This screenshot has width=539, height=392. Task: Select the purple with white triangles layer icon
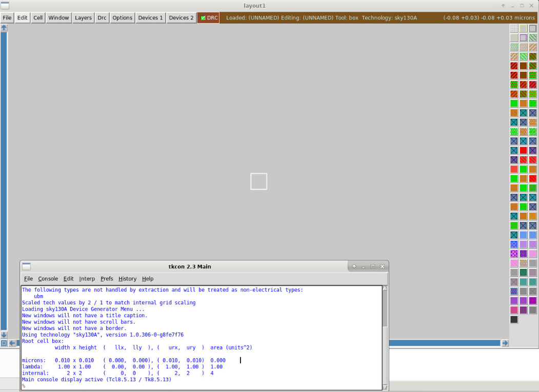coord(514,254)
